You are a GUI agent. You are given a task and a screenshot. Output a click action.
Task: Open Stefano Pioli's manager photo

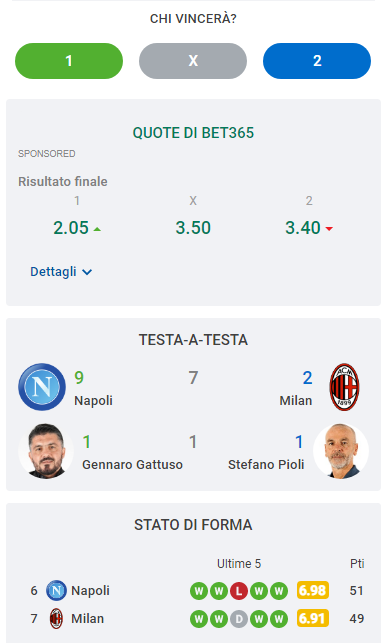pyautogui.click(x=341, y=451)
